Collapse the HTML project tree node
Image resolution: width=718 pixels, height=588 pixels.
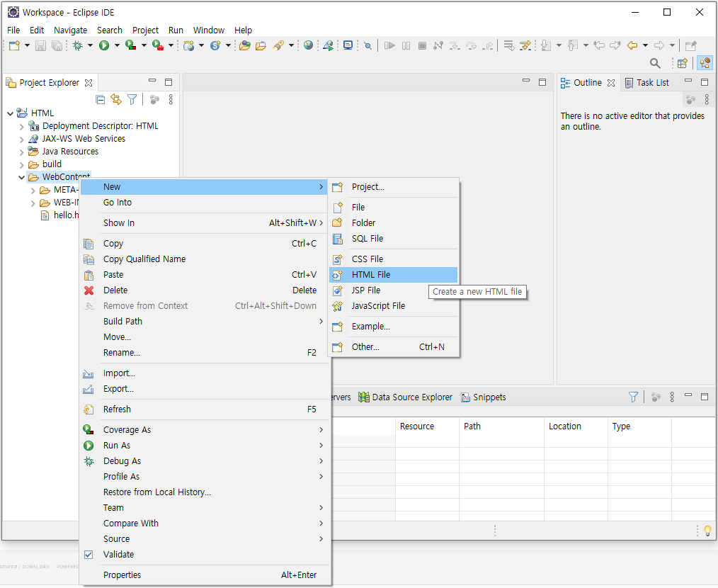pos(10,113)
